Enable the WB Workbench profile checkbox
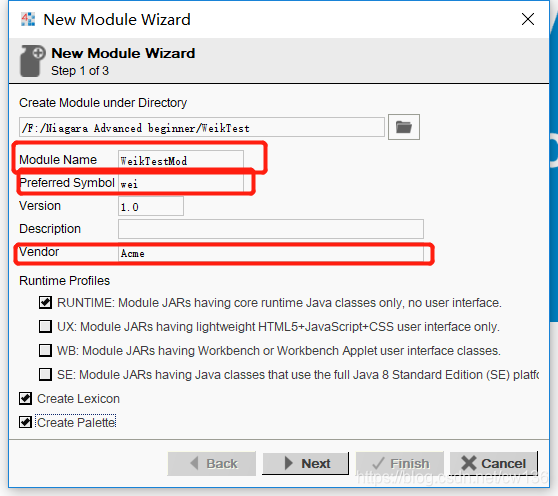 coord(45,350)
